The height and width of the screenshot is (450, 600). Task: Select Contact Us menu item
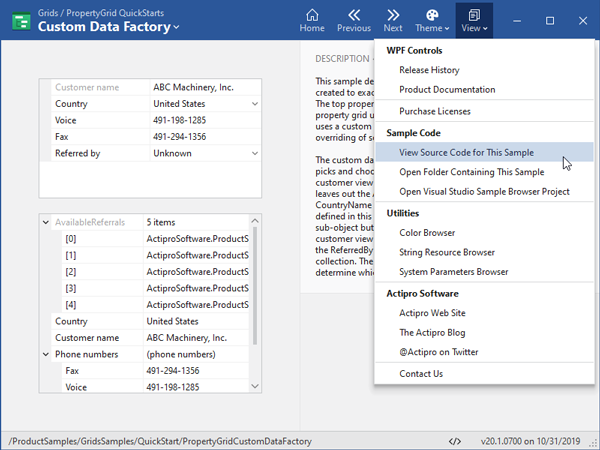click(x=484, y=373)
